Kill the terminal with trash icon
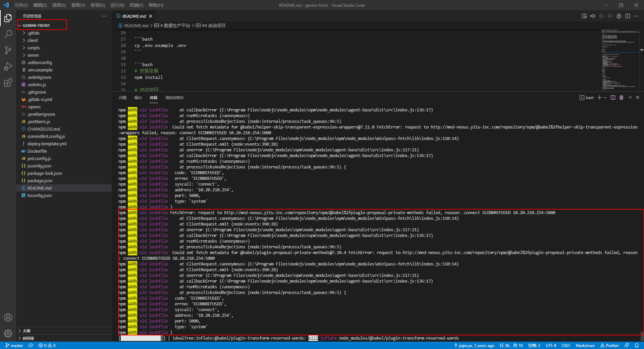Screen dimensions: 644x349 point(621,98)
